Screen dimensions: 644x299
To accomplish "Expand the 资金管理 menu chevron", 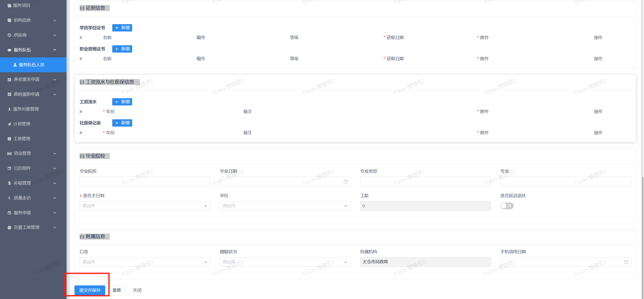I will coord(55,154).
